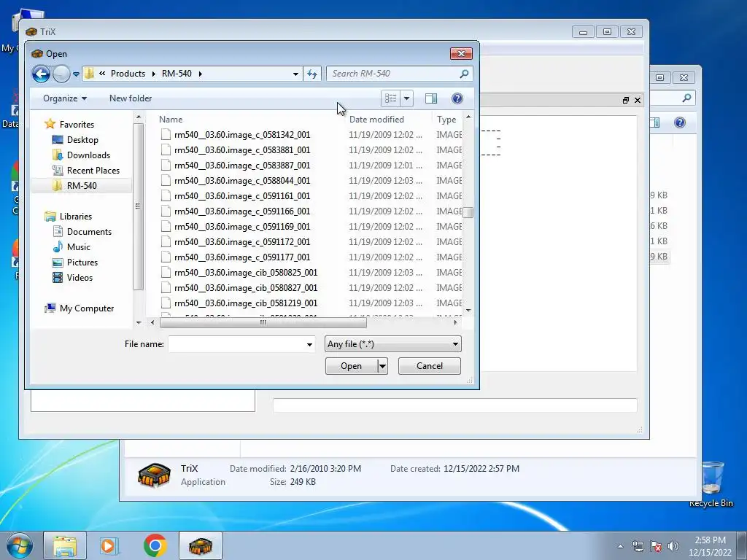Select file rm540__03.60.image_c_0583881_001

point(242,150)
